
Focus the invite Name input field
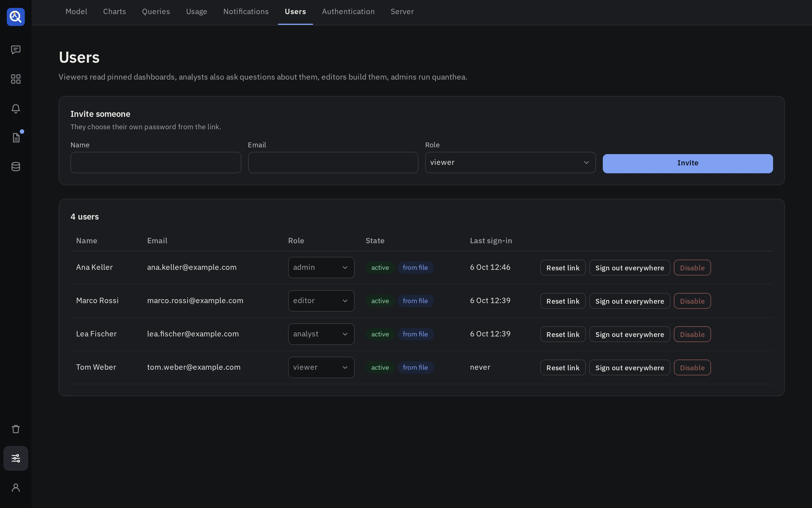(x=156, y=163)
